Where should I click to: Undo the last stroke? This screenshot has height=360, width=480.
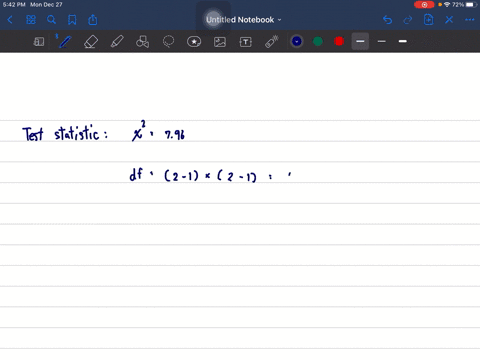coord(387,20)
